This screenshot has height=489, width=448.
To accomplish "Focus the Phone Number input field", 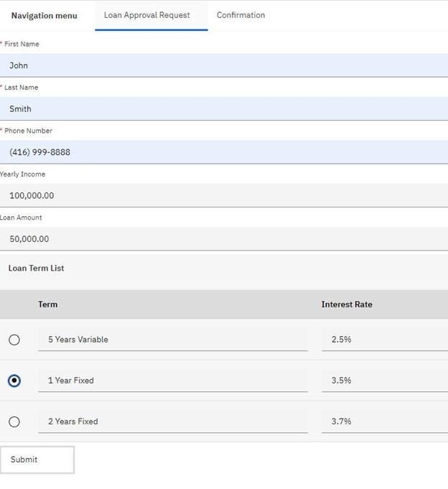I will [224, 152].
